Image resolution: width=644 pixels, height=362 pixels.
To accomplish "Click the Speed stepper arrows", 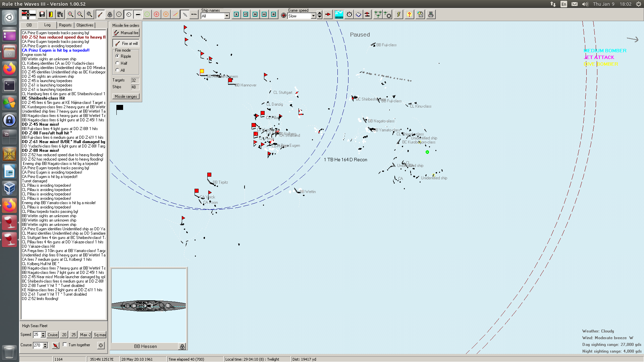I will [x=43, y=335].
